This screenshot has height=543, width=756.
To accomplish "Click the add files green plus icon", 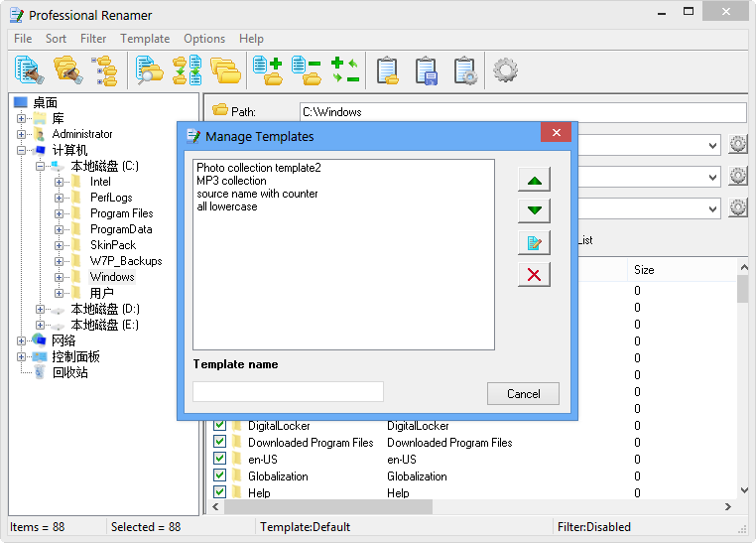I will coord(267,70).
